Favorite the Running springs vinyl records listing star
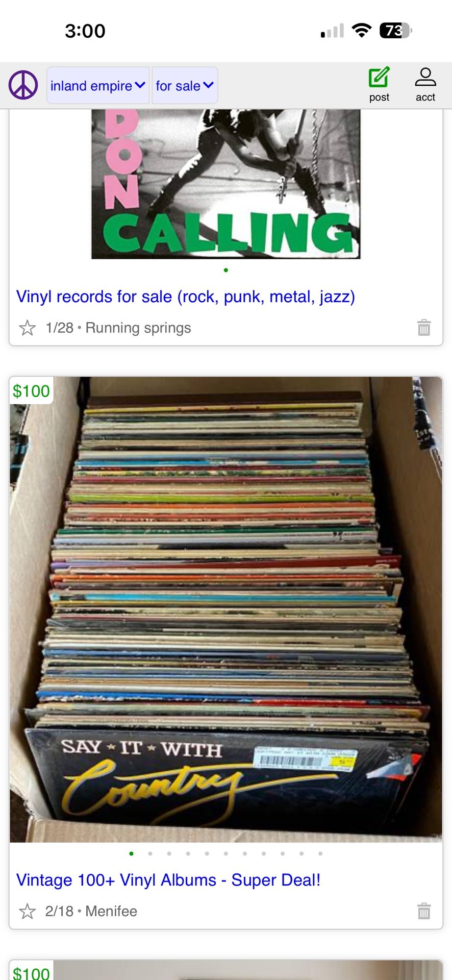The image size is (452, 980). pos(27,328)
